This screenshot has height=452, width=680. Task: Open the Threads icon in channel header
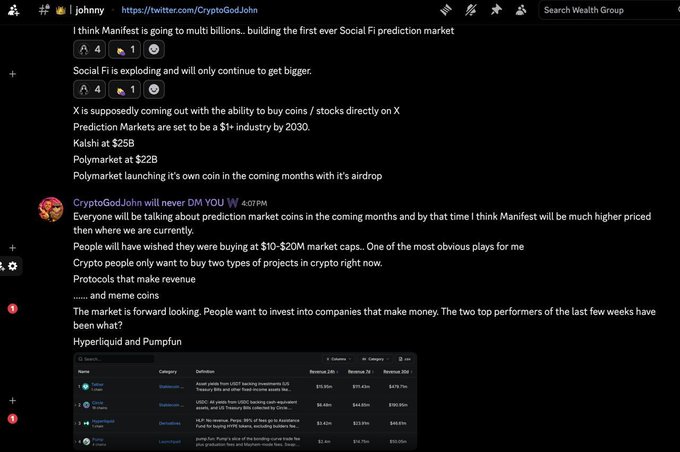[x=446, y=10]
